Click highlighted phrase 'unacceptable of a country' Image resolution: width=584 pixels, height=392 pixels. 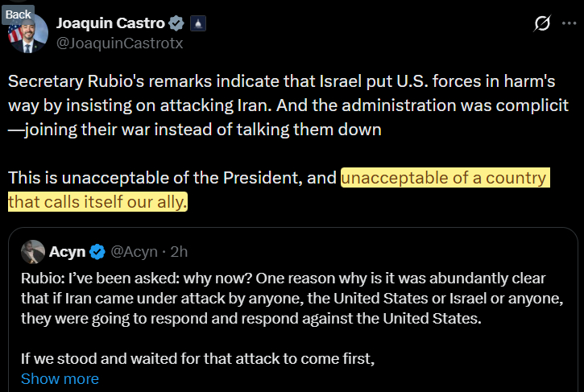pyautogui.click(x=445, y=178)
